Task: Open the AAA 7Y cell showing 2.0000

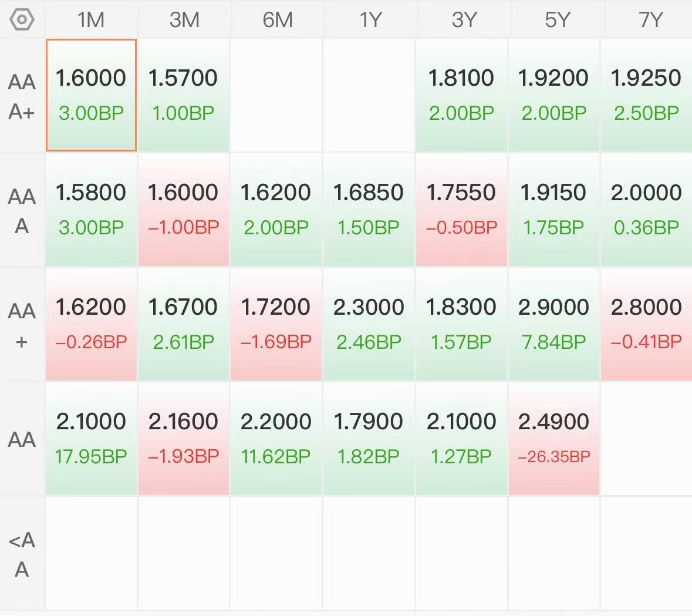Action: point(647,210)
